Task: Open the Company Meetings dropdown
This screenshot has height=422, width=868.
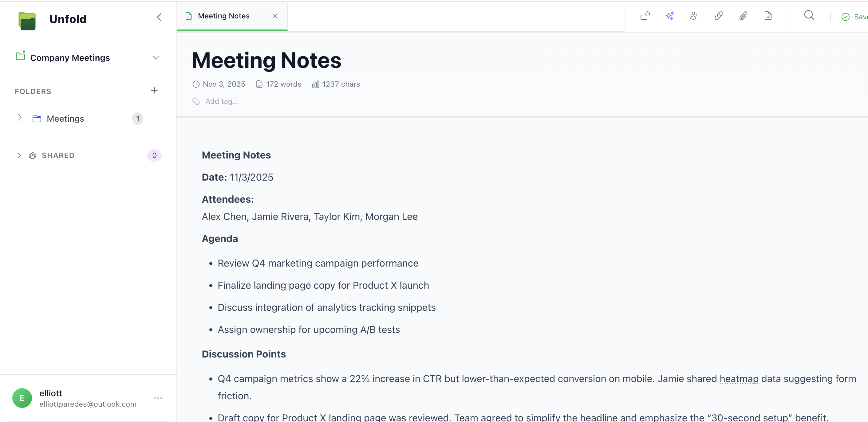Action: 156,58
